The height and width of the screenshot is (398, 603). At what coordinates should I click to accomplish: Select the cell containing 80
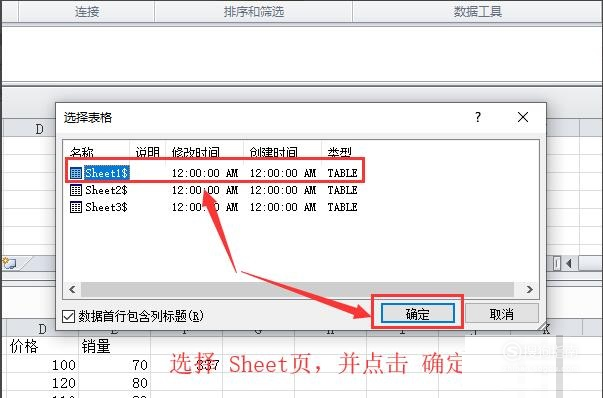pos(114,383)
